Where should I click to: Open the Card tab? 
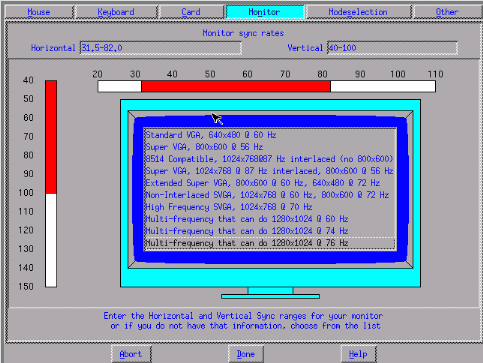tap(191, 12)
